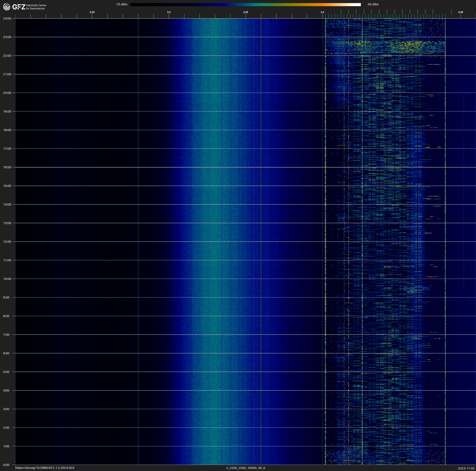Click the 0:00 time axis label
The height and width of the screenshot is (471, 476).
click(6, 465)
